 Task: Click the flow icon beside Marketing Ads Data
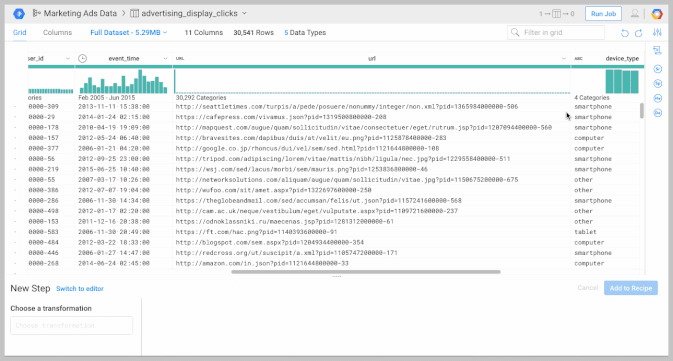coord(36,13)
